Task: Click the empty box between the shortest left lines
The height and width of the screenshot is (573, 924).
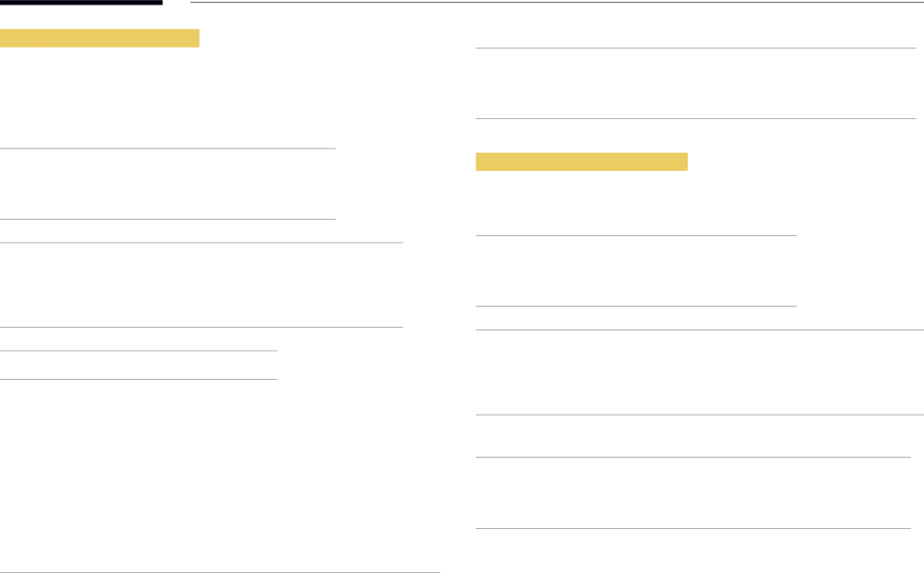Action: click(138, 365)
